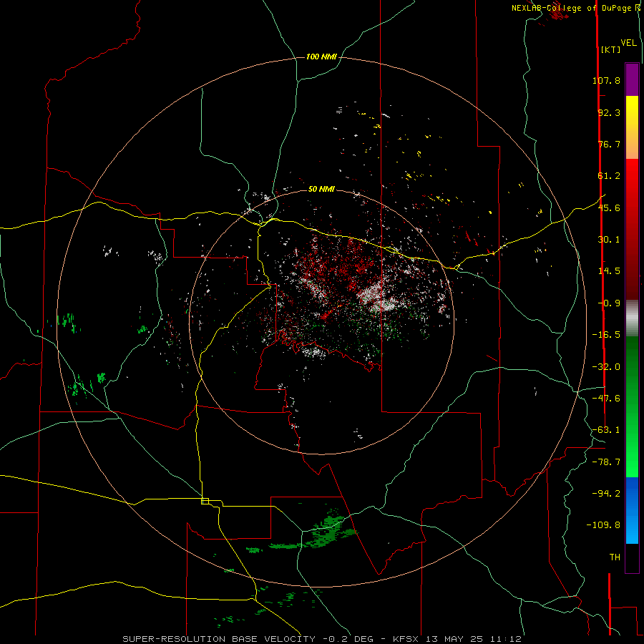Select the 76.7 legend value
This screenshot has height=644, width=644.
point(609,144)
